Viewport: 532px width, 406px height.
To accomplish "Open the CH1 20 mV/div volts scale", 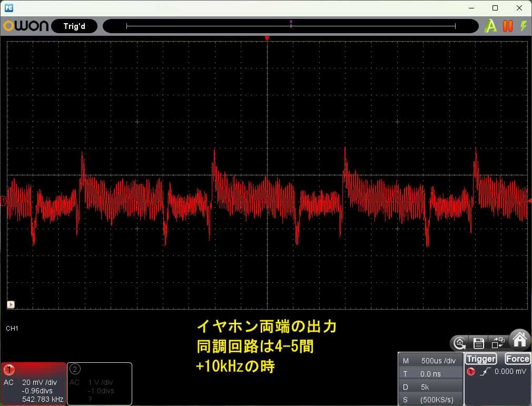I will tap(40, 382).
